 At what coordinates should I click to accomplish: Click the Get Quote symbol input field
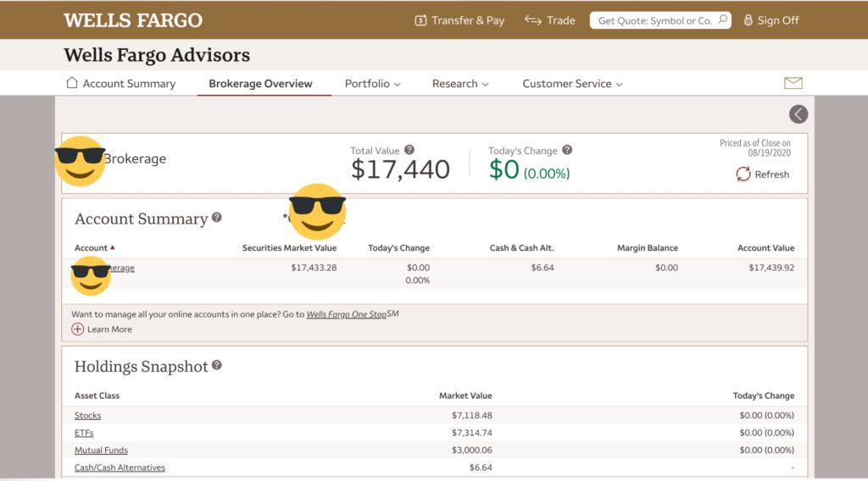click(x=653, y=20)
